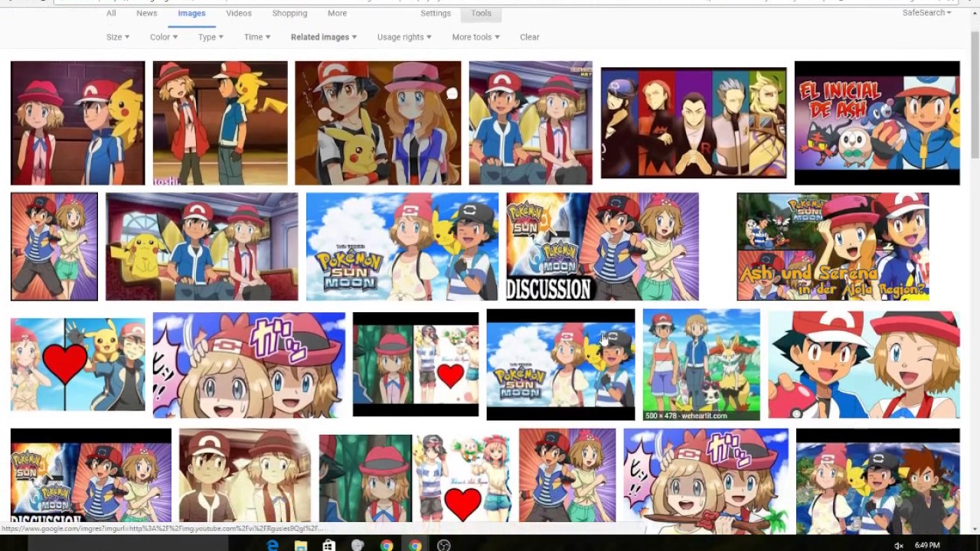Open OBS Studio from the taskbar
The width and height of the screenshot is (980, 551).
[x=444, y=545]
